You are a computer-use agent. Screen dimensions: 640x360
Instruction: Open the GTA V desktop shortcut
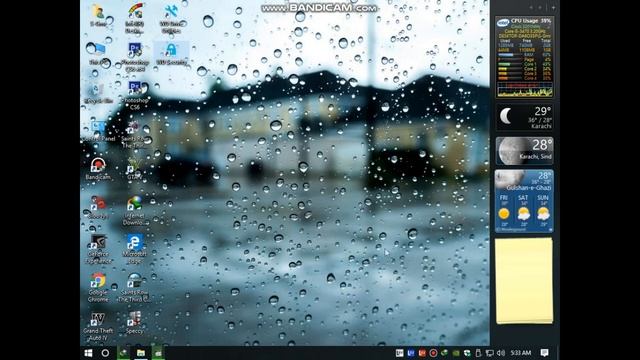[x=135, y=169]
